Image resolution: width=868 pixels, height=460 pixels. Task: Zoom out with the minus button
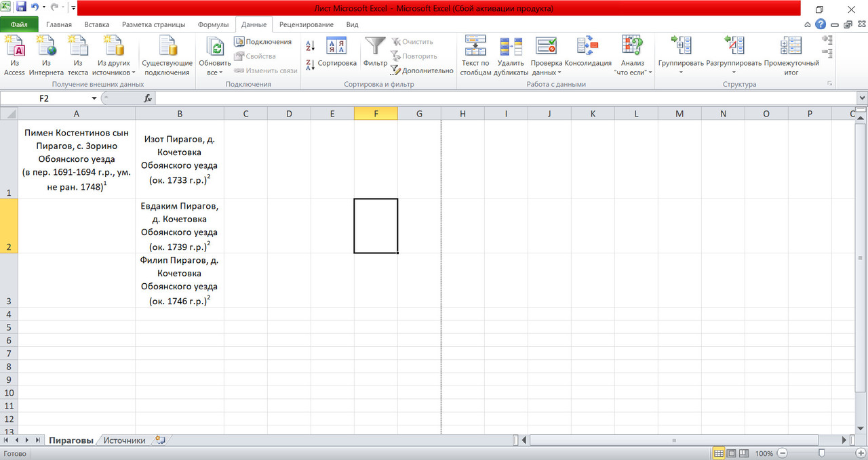783,453
